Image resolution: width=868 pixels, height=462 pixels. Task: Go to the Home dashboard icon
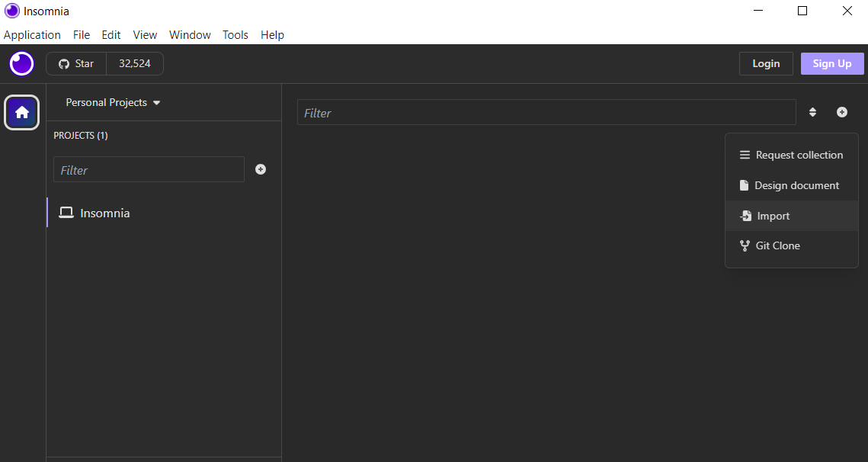(21, 113)
